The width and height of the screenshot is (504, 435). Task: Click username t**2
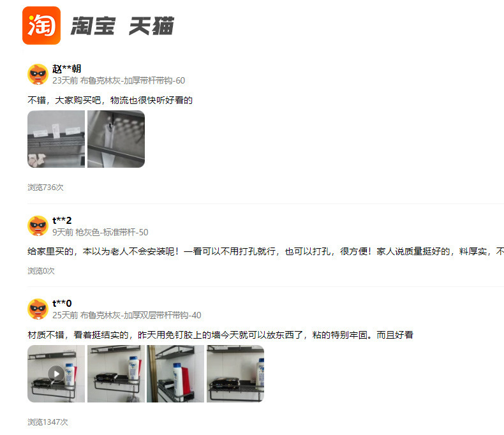click(x=62, y=221)
